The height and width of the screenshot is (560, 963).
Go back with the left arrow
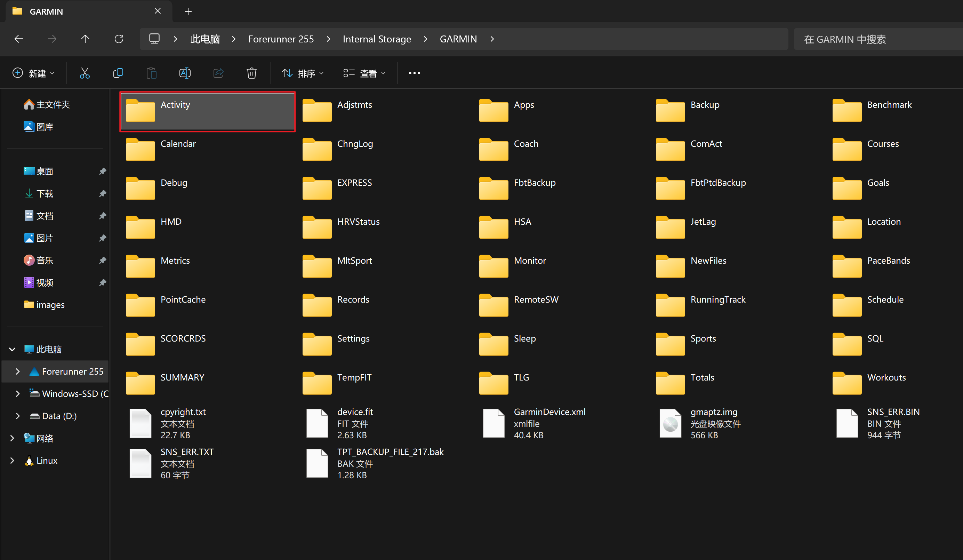coord(19,39)
